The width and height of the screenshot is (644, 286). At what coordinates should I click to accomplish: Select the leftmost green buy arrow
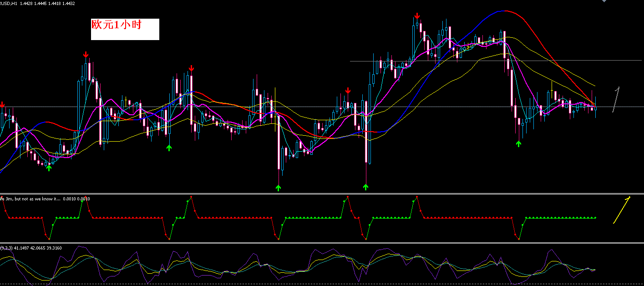click(x=49, y=168)
